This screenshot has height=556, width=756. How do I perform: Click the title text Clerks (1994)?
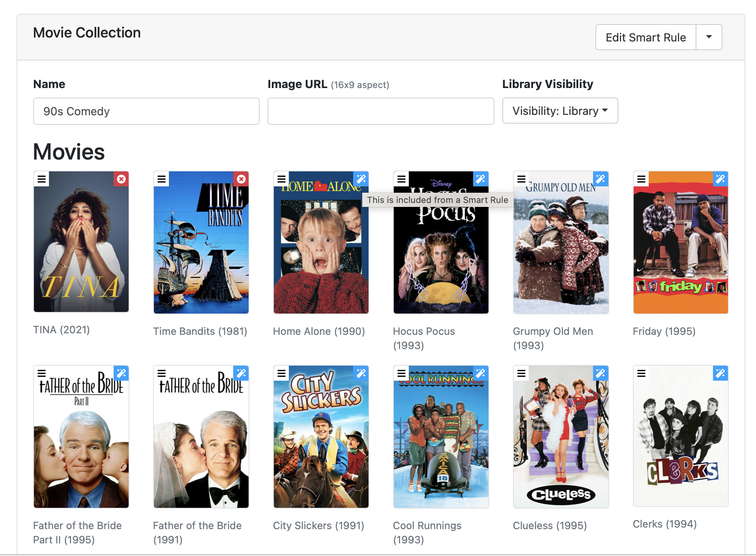click(665, 524)
